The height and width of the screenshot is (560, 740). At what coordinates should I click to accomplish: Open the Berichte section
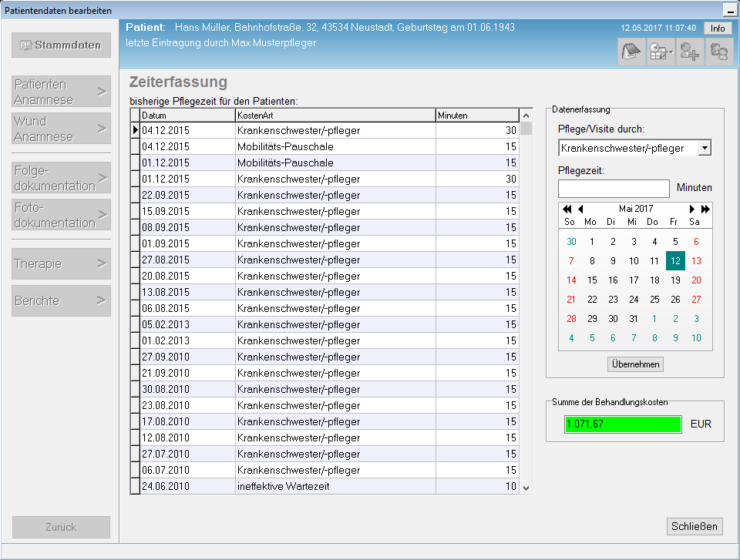coord(62,300)
